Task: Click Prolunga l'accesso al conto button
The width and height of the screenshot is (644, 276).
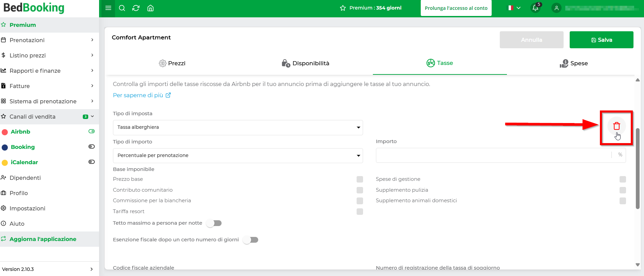Action: (x=456, y=8)
